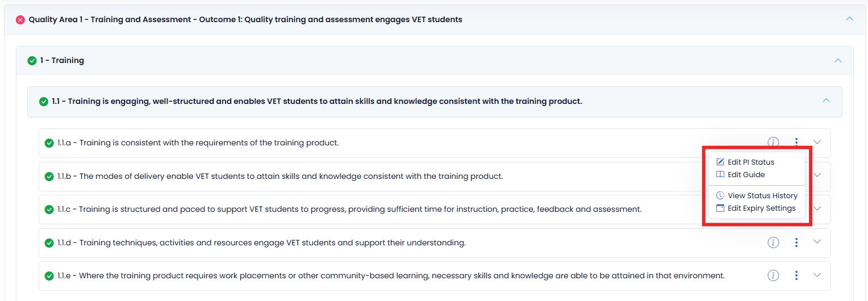
Task: Click red failed status icon for Quality Area 1
Action: click(x=20, y=20)
